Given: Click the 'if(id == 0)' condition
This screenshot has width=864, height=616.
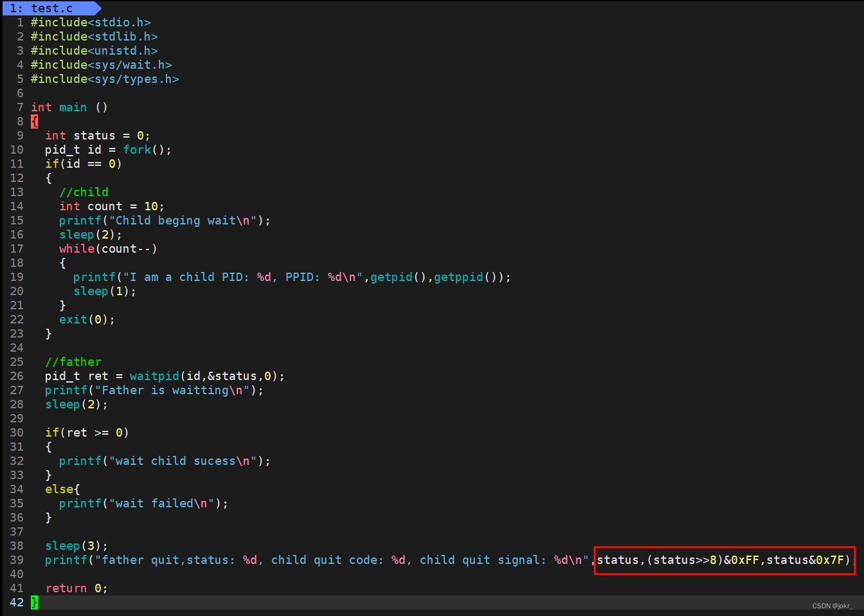Looking at the screenshot, I should pyautogui.click(x=84, y=164).
